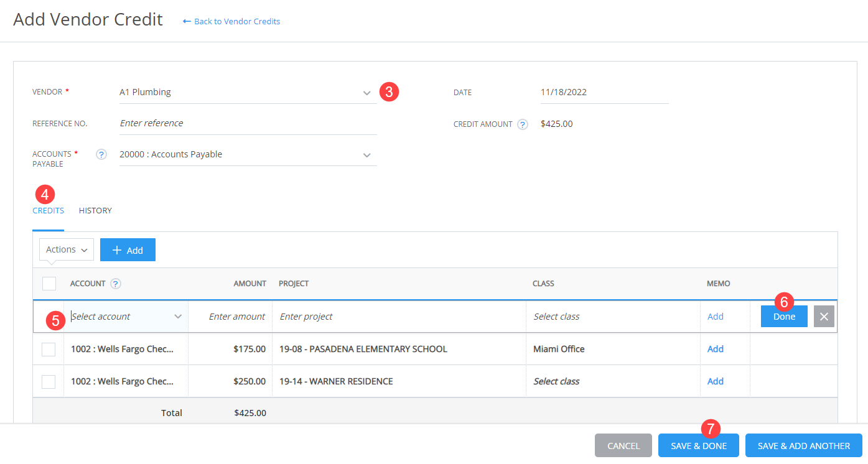Remove the new credit row with X
868x464 pixels.
824,317
